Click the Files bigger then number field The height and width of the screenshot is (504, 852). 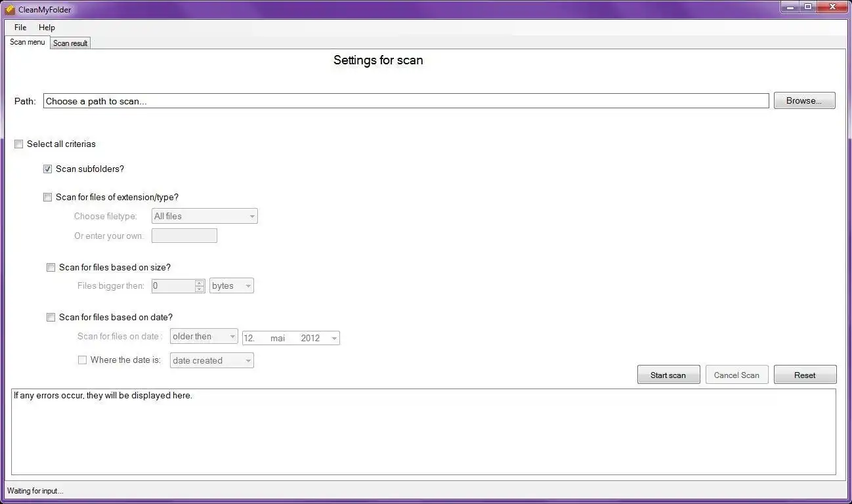point(173,286)
